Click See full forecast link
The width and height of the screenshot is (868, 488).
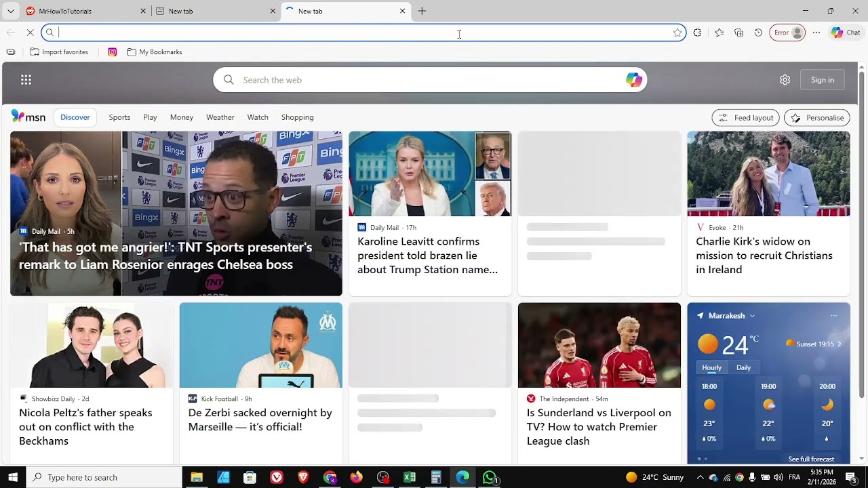point(811,459)
